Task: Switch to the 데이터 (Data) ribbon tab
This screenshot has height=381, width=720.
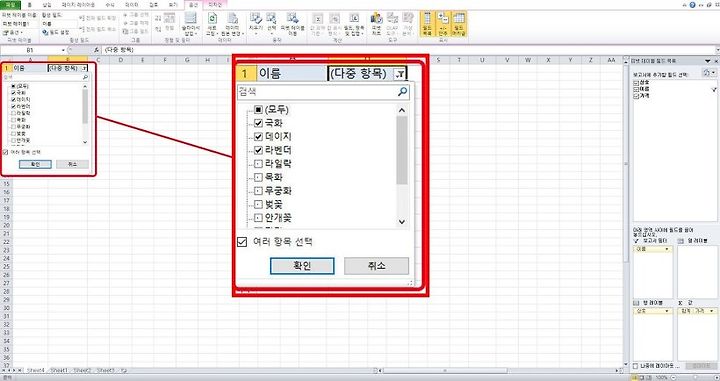Action: [x=132, y=5]
